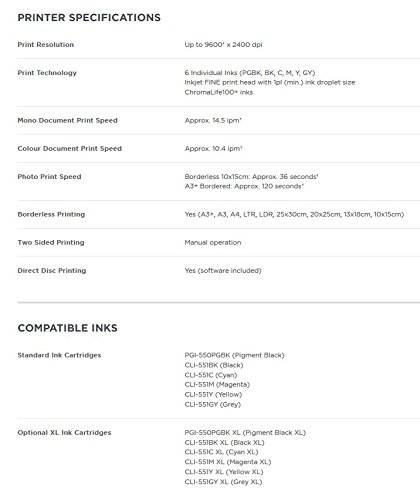The width and height of the screenshot is (420, 500).
Task: Select the Photo Print Speed label
Action: (49, 177)
